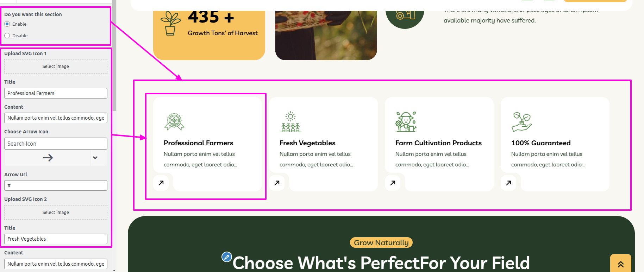Select the Disable radio option

7,36
